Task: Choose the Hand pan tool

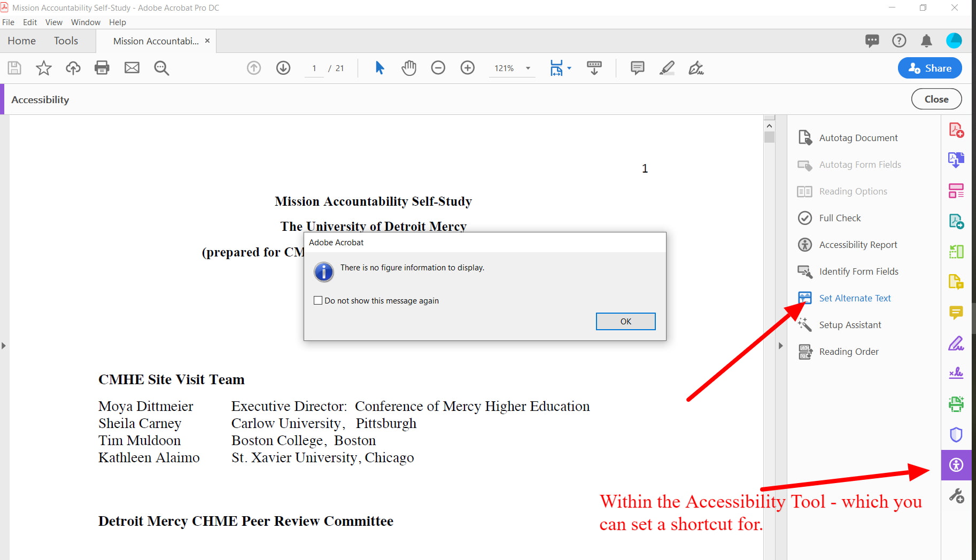Action: tap(409, 68)
